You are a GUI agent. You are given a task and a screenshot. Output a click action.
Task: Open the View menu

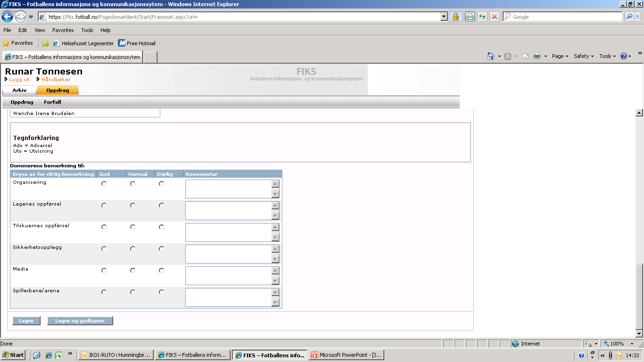tap(40, 30)
